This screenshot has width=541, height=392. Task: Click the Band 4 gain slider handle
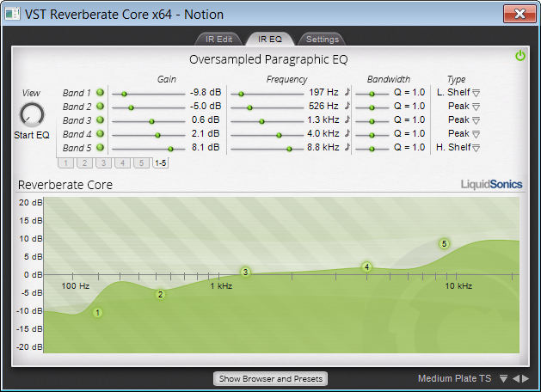coord(157,135)
